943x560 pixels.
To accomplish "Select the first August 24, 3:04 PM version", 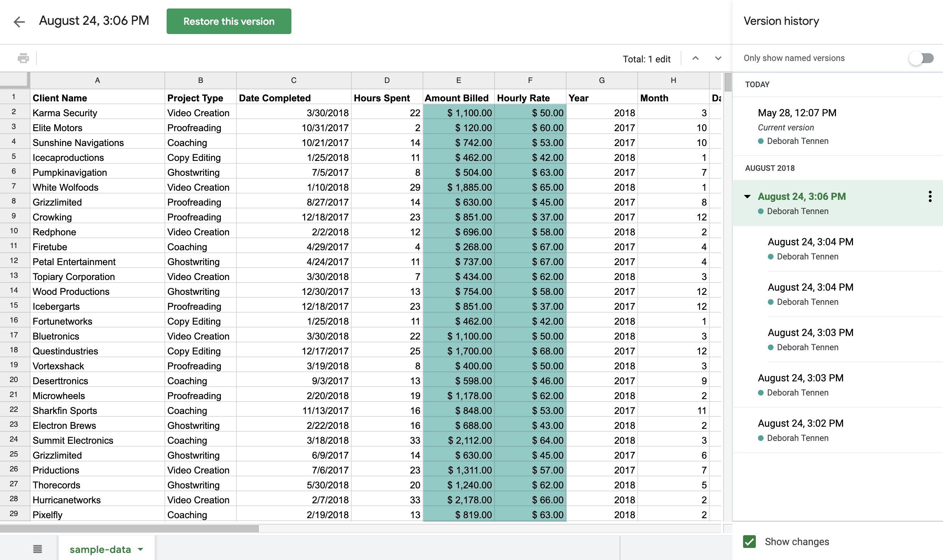I will 810,242.
